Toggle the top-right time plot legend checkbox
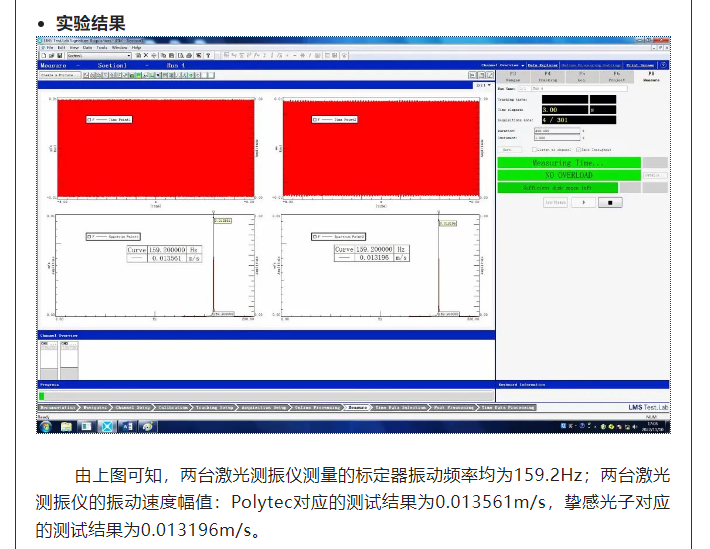This screenshot has width=710, height=549. coord(315,120)
